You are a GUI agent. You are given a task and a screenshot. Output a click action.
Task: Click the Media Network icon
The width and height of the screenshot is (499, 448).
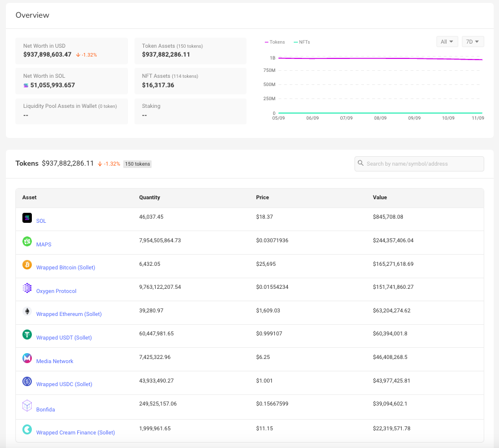point(27,358)
